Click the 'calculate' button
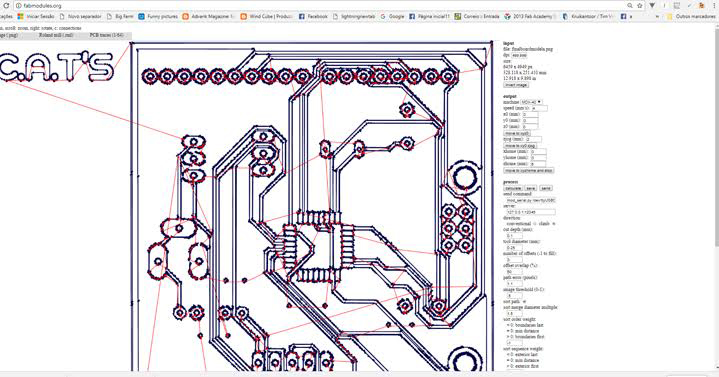Viewport: 719px width, 377px height. 513,188
